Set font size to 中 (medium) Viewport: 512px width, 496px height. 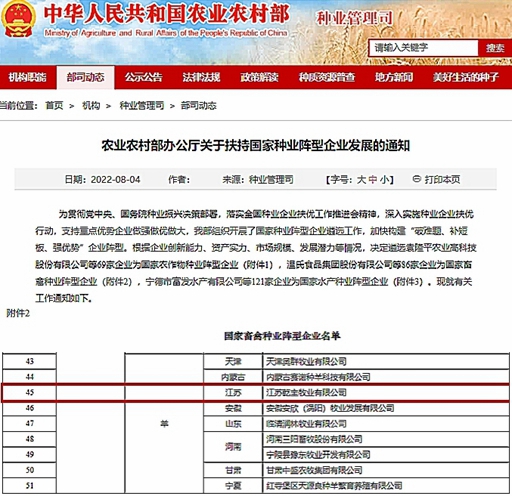[373, 180]
